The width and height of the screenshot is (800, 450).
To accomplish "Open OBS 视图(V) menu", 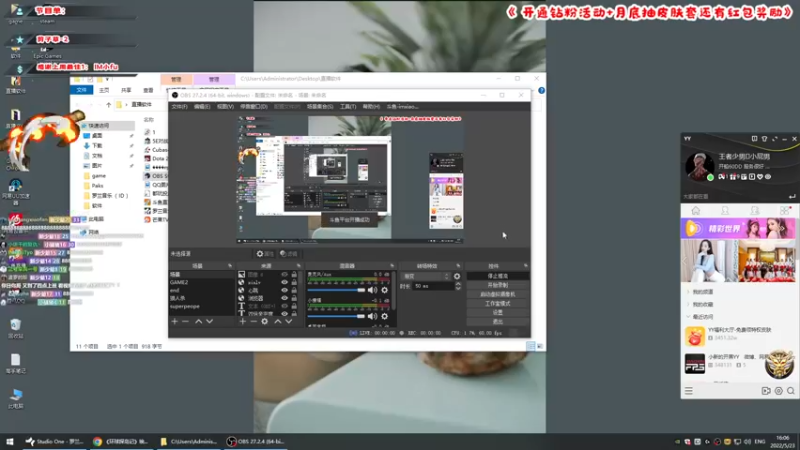I will [x=225, y=107].
